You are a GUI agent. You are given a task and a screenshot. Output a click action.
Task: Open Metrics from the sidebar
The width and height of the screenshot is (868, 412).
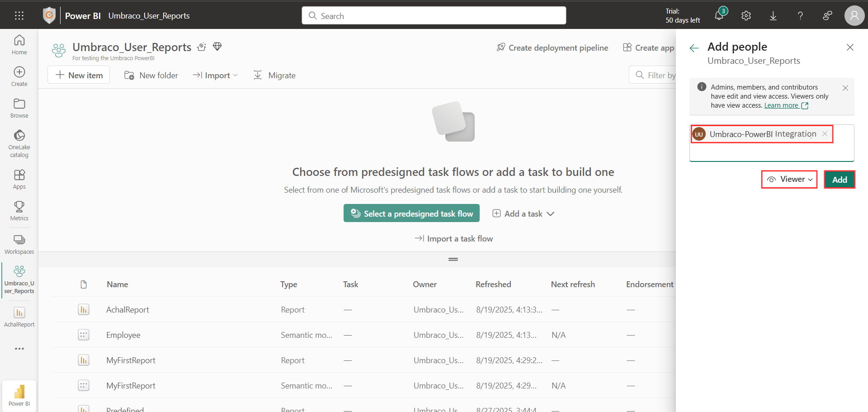coord(19,211)
